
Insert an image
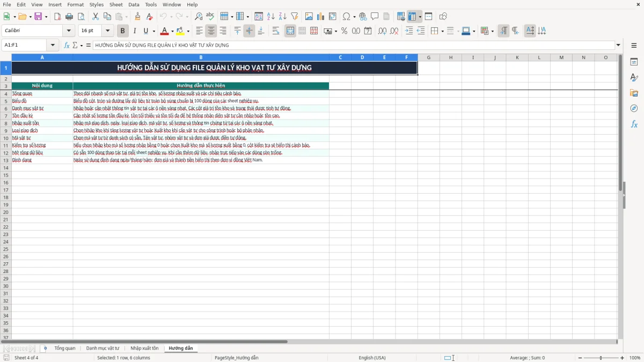click(x=309, y=17)
